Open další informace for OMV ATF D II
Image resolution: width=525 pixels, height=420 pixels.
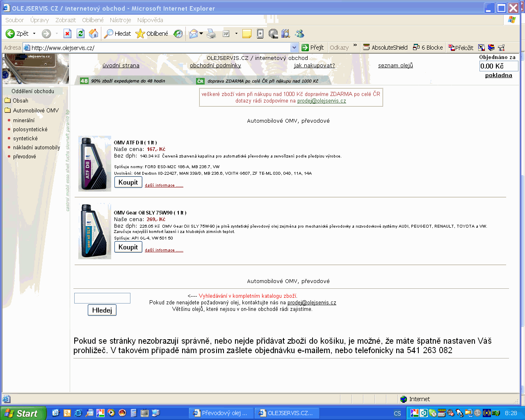point(164,185)
